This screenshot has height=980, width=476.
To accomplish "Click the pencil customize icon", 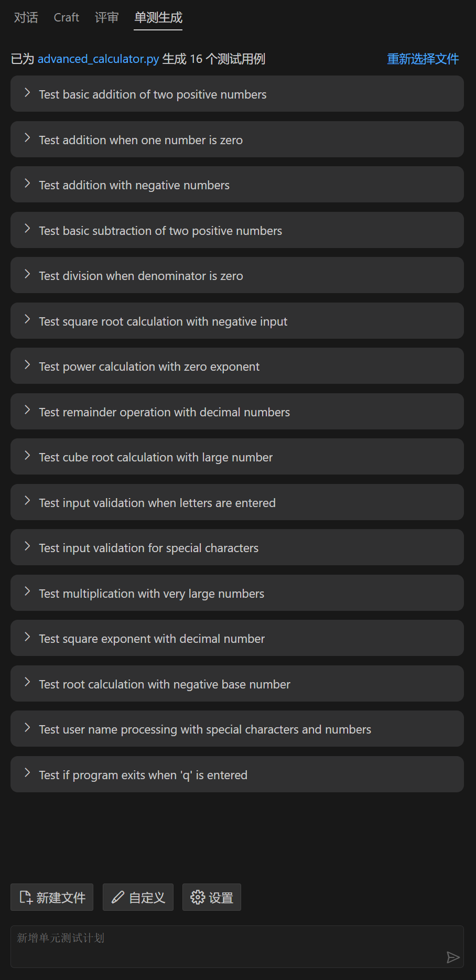I will coord(118,897).
